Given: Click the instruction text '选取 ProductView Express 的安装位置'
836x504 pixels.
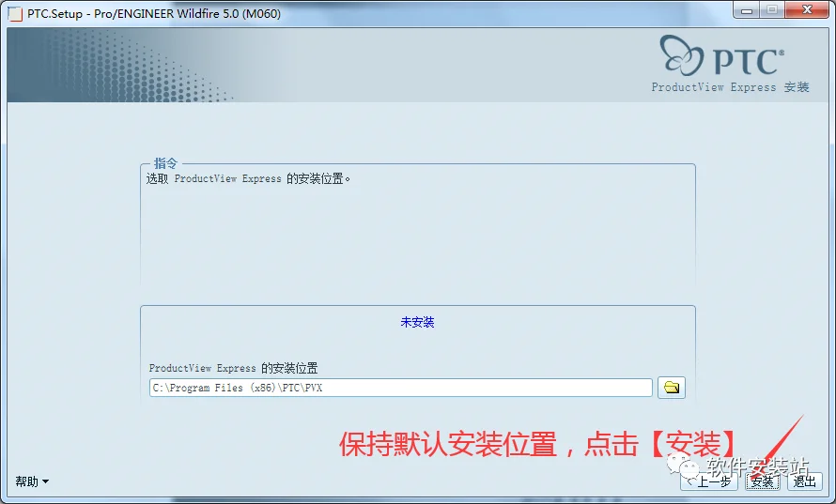Looking at the screenshot, I should pos(248,179).
